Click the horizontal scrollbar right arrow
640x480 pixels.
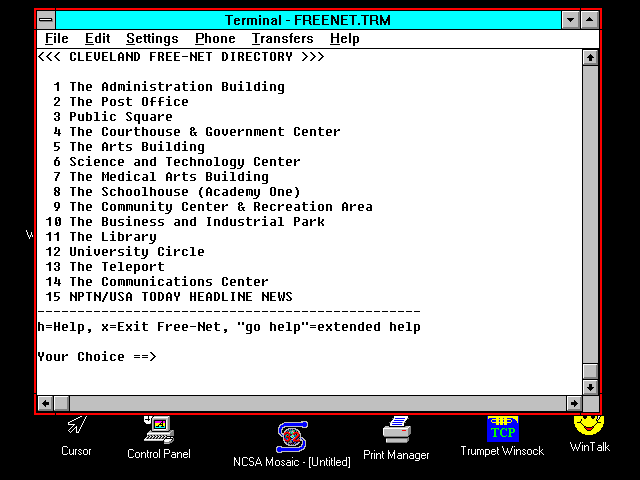click(x=574, y=403)
